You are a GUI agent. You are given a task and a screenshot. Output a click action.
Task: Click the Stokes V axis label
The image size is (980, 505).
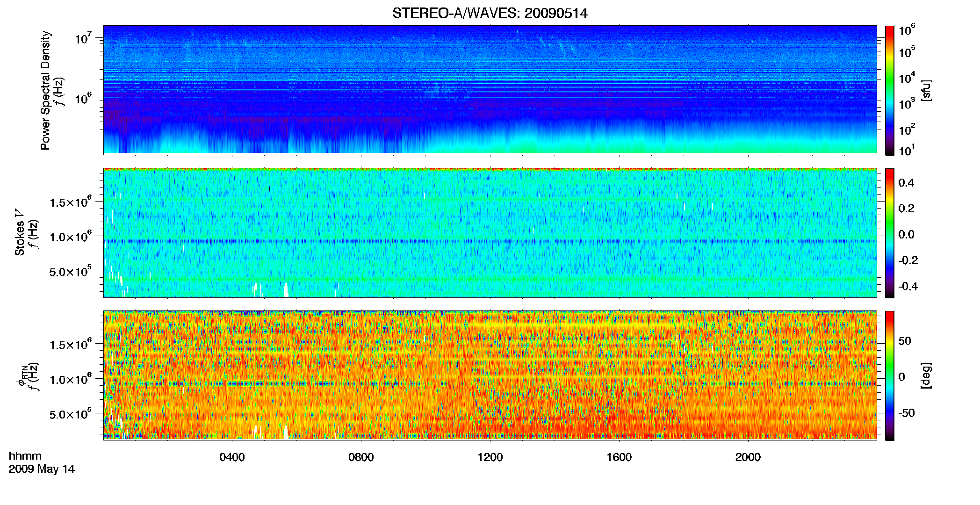20,232
